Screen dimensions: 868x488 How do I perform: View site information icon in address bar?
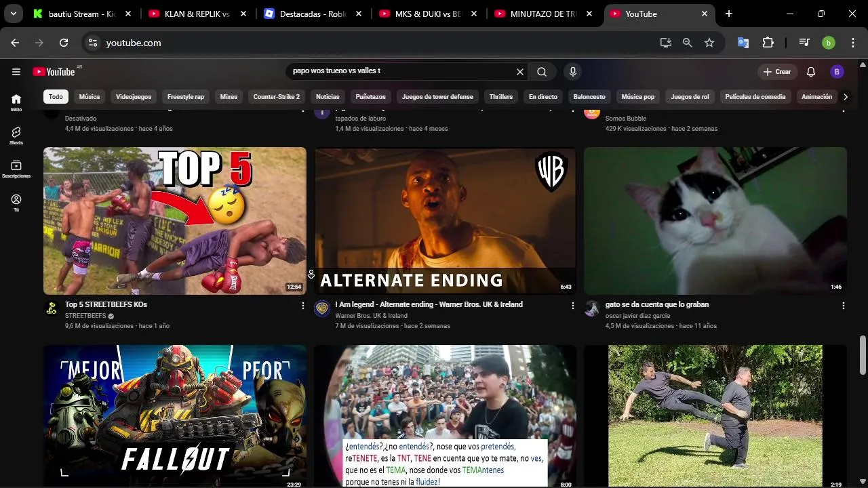point(94,43)
